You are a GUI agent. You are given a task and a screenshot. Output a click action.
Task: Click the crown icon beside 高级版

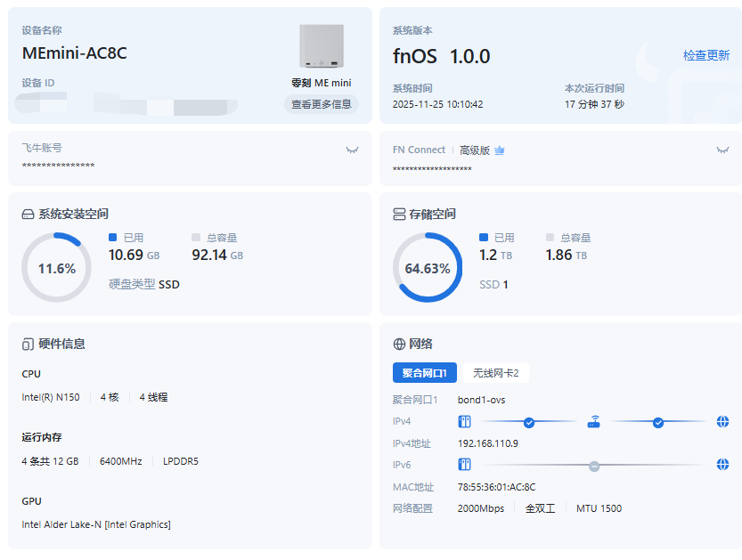500,150
